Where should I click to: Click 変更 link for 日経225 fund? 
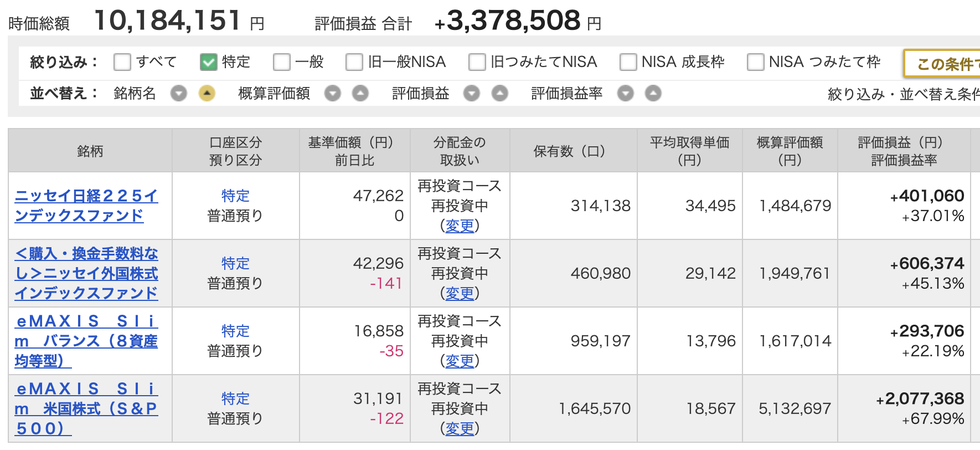point(460,226)
